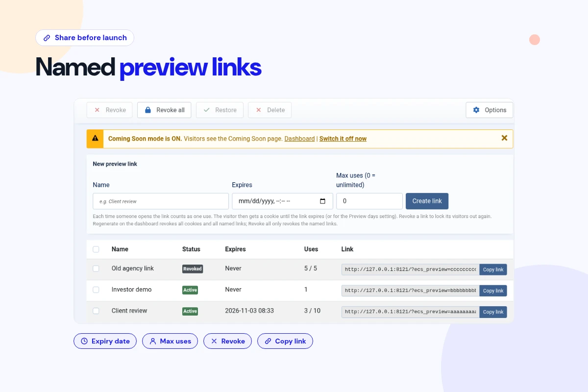
Task: Click the Revoked status badge
Action: click(193, 269)
